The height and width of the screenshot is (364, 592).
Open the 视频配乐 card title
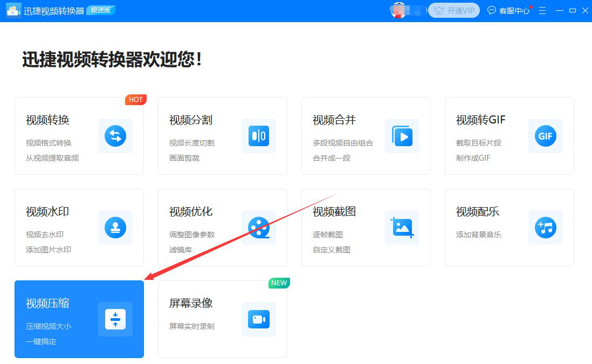click(x=478, y=212)
